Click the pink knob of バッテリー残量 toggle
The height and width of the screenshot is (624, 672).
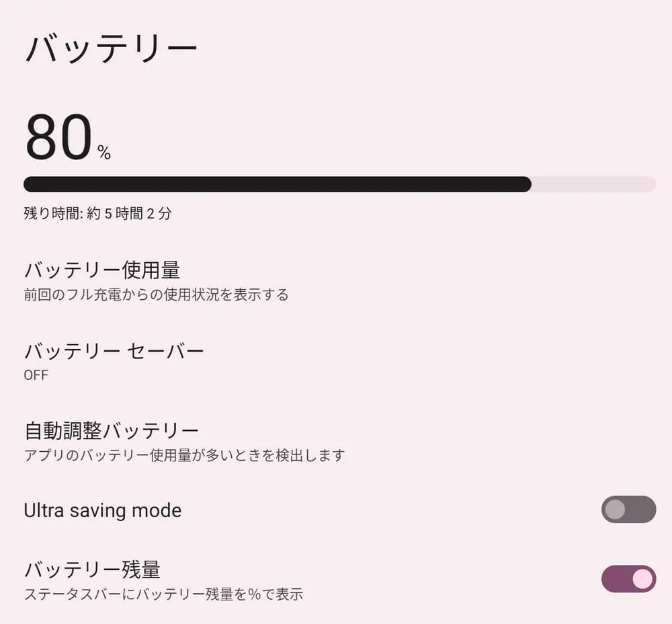click(642, 579)
